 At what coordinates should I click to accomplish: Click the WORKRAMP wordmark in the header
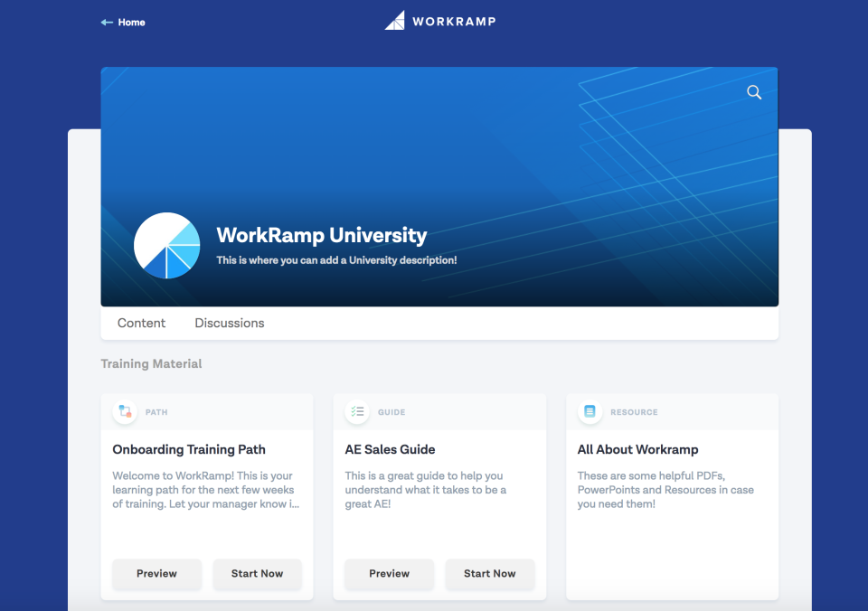coord(454,22)
